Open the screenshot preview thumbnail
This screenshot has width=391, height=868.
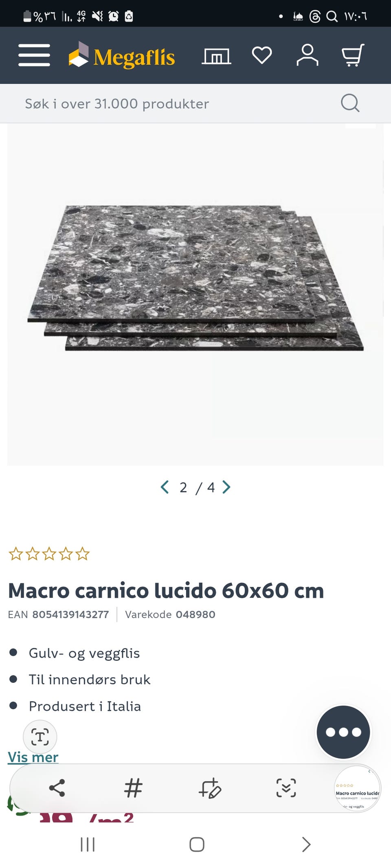pos(357,789)
